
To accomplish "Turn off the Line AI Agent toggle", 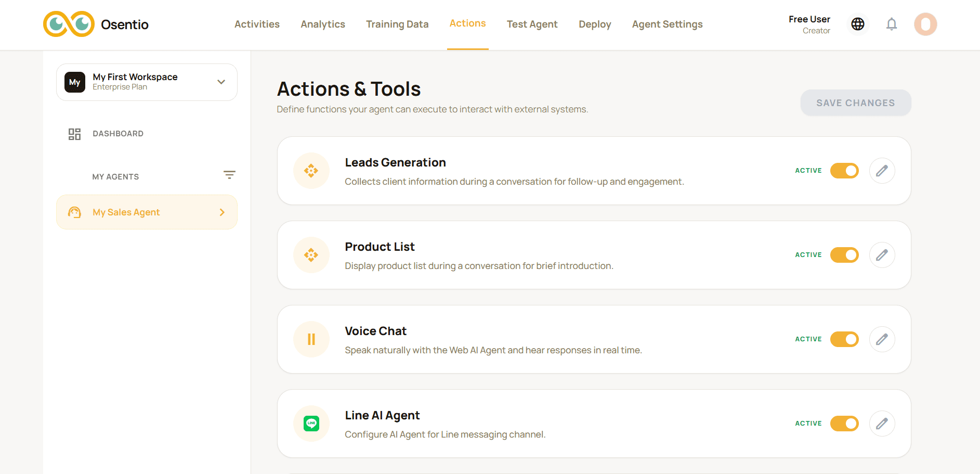I will pos(844,424).
